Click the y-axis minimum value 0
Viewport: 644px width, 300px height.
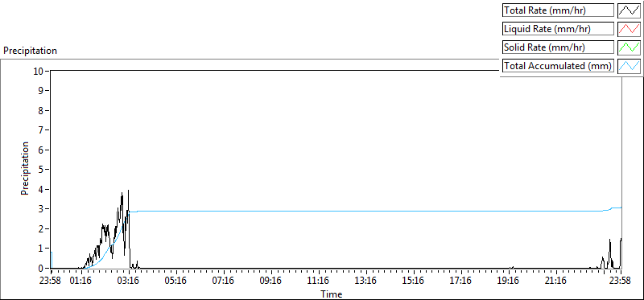41,269
